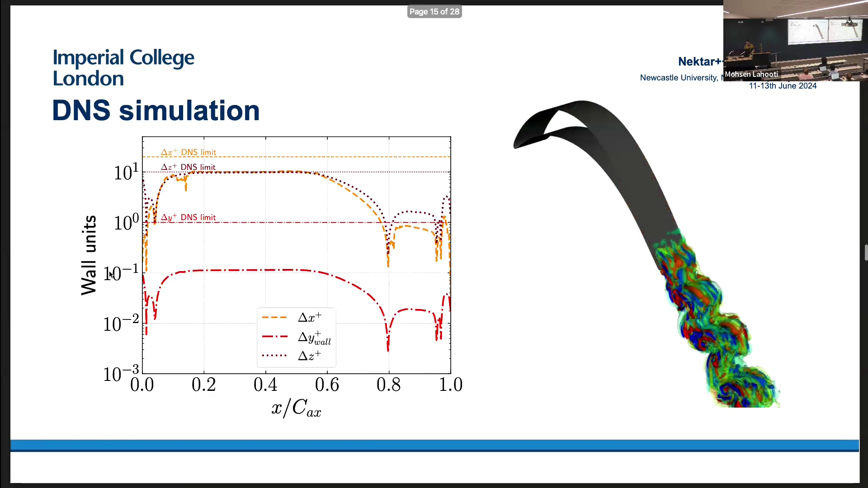Click the y-axis tick label "10^-2"

pyautogui.click(x=121, y=324)
